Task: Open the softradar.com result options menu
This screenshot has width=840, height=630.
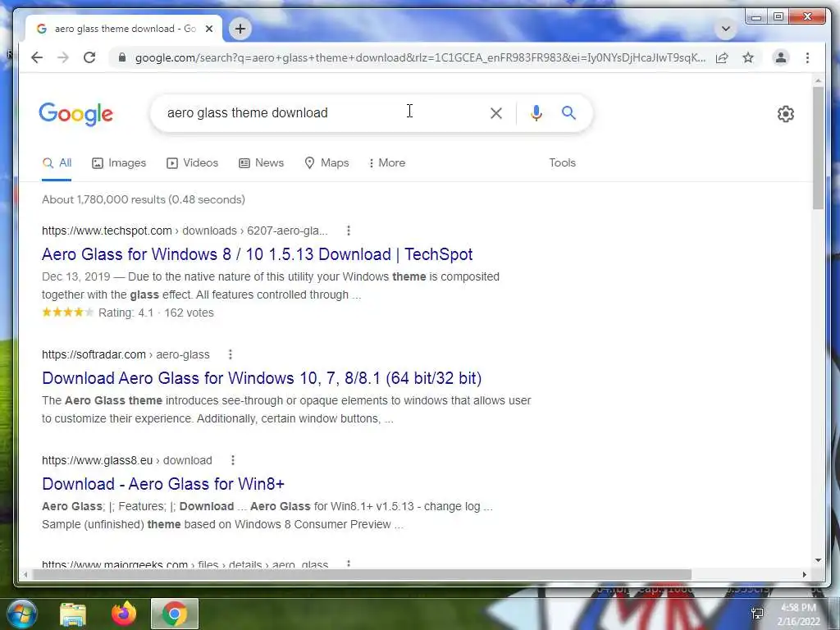Action: click(230, 354)
